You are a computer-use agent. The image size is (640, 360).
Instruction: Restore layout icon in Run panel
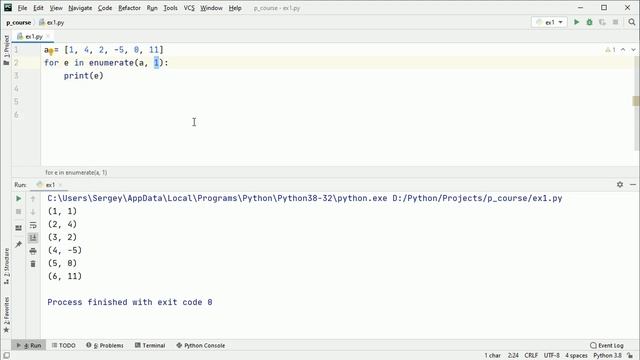point(18,228)
